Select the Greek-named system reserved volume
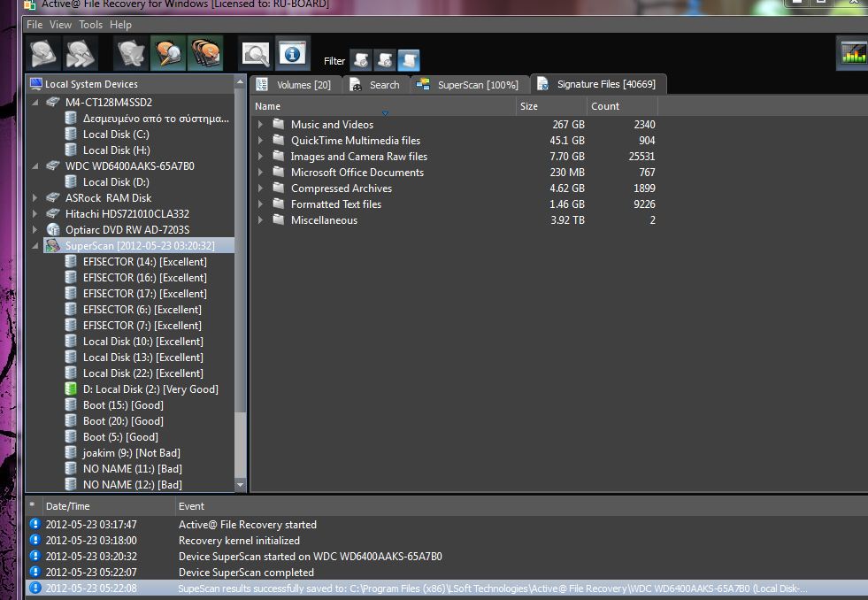 point(156,119)
